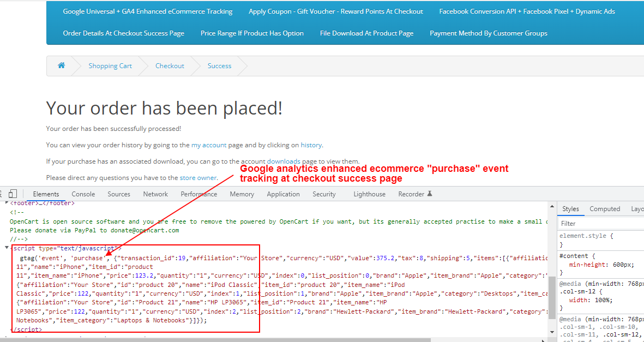Follow the 'store owner' link
This screenshot has width=644, height=342.
click(198, 177)
